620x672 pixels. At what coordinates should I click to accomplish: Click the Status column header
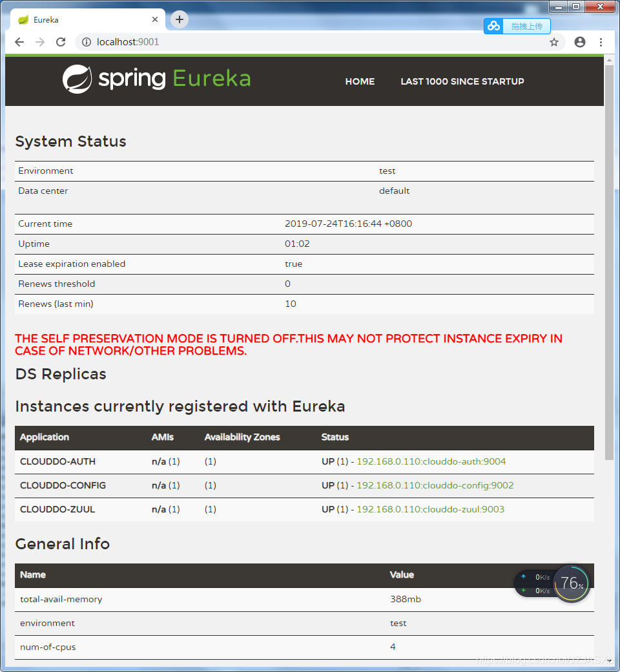coord(335,437)
